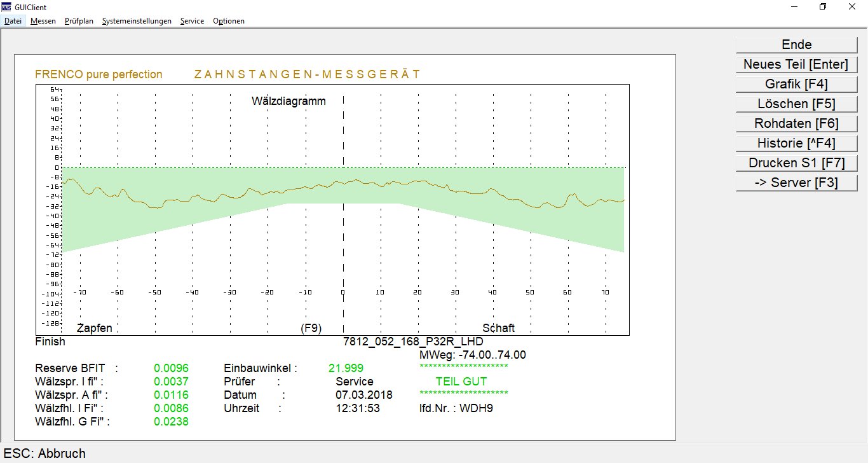Viewport: 868px width, 463px height.
Task: Click the GUIClient app icon in title bar
Action: 6,7
